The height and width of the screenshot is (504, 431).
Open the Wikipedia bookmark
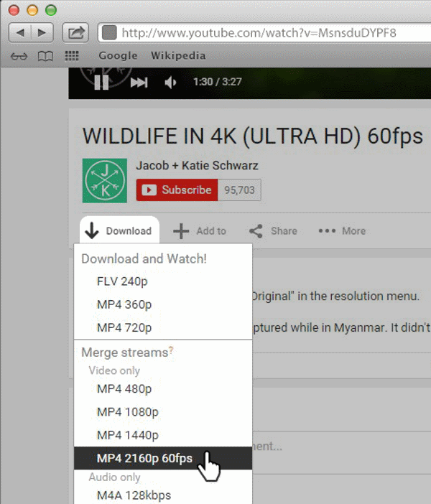coord(179,55)
